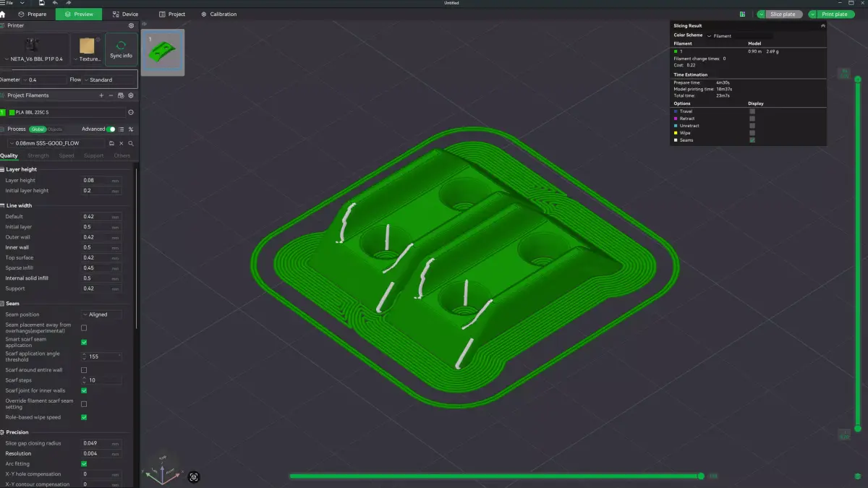Remove a filament with the minus icon
This screenshot has height=488, width=868.
[x=111, y=95]
